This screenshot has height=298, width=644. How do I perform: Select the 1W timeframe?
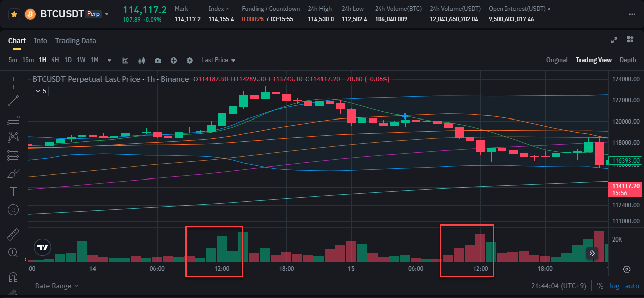(x=81, y=60)
